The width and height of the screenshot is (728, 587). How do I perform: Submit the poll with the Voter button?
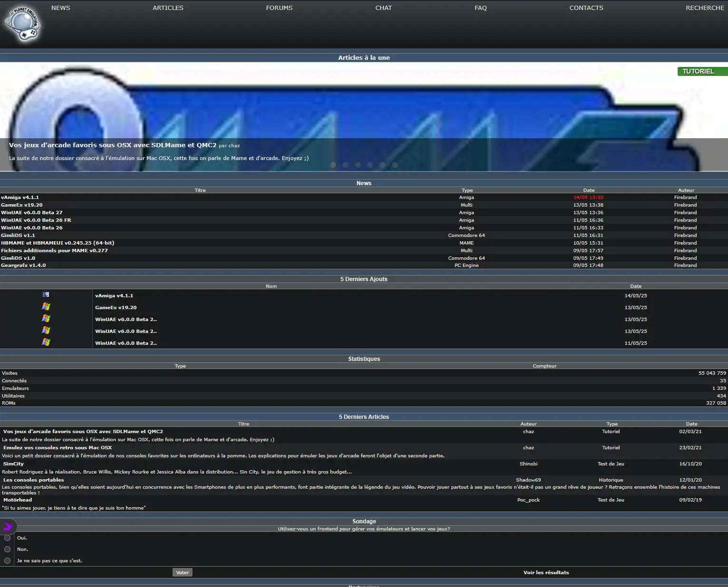coord(182,572)
